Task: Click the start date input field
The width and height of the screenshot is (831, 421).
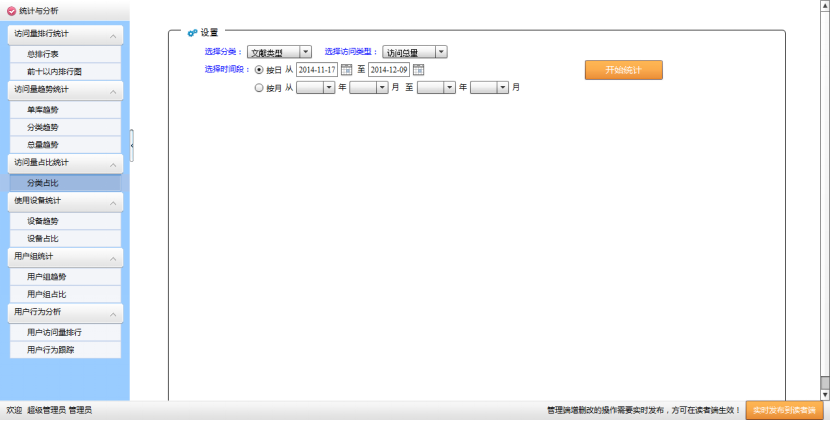Action: coord(317,70)
